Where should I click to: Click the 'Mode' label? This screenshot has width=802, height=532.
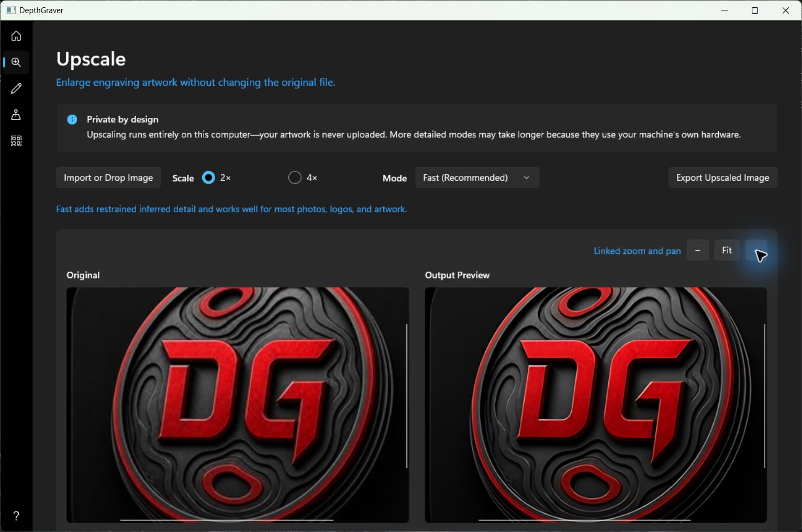click(395, 178)
